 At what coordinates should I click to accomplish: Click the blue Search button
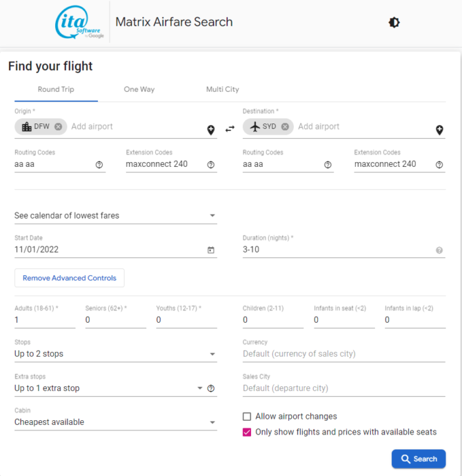click(419, 459)
